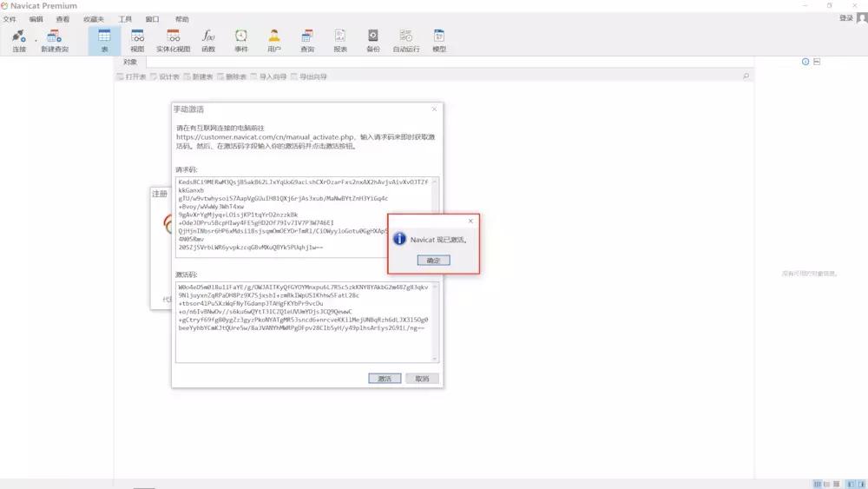The image size is (868, 489).
Task: Switch to icon grid view in status bar
Action: coord(817,484)
